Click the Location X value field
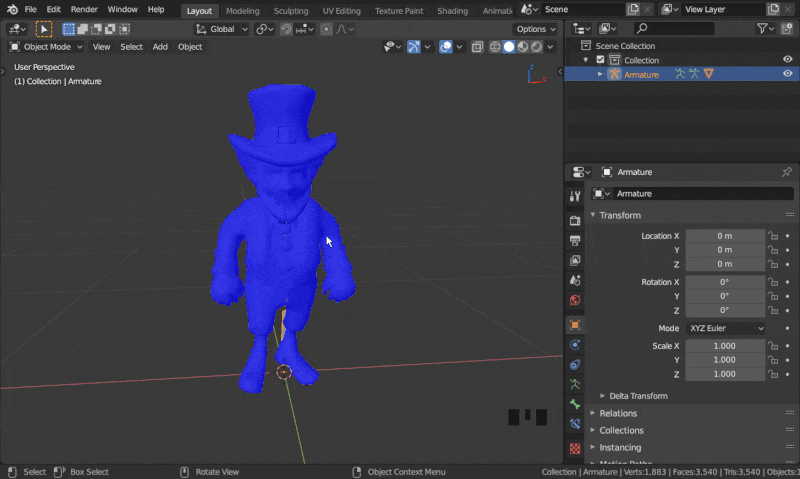Screen dimensions: 800x479 click(725, 236)
